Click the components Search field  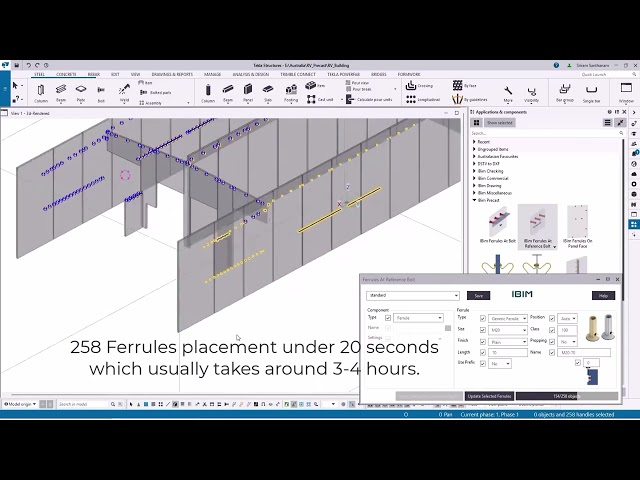(546, 133)
